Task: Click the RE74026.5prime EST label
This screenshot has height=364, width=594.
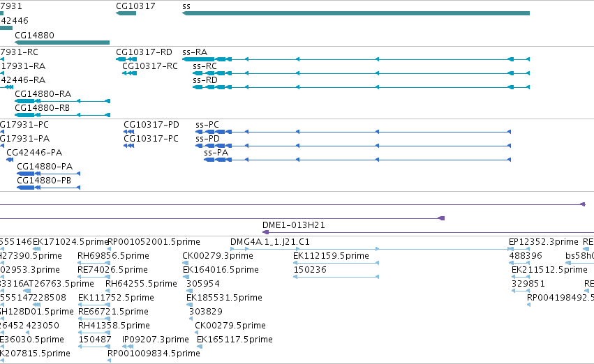Action: click(x=112, y=270)
